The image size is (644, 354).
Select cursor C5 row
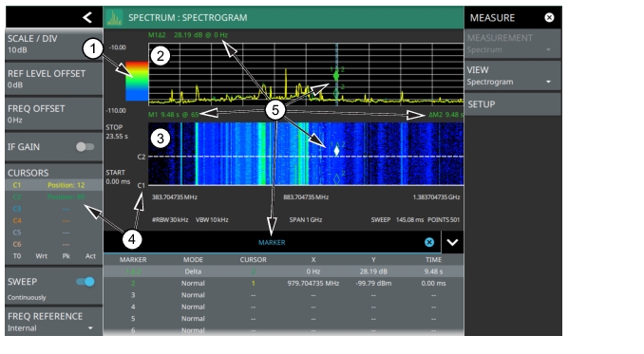(x=54, y=233)
